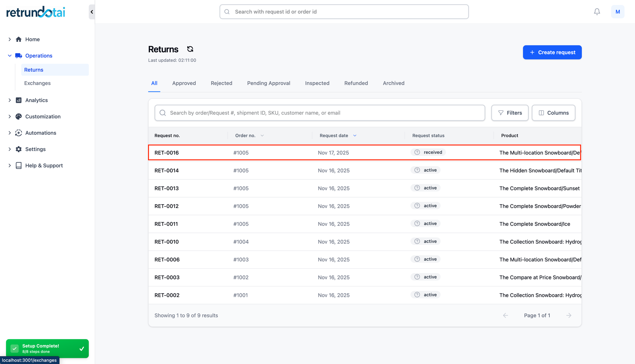This screenshot has width=635, height=364.
Task: Collapse the sidebar with the arrow button
Action: (92, 12)
